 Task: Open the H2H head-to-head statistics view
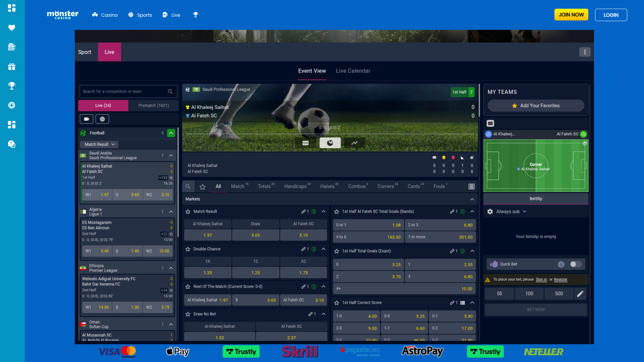tap(305, 142)
